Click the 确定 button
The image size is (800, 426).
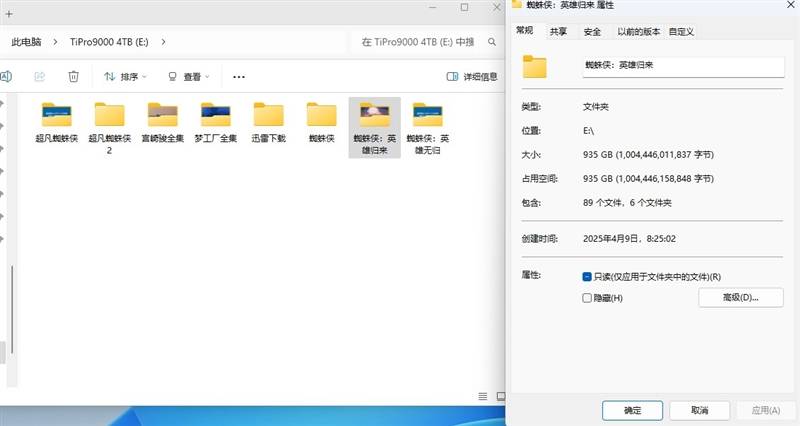632,410
